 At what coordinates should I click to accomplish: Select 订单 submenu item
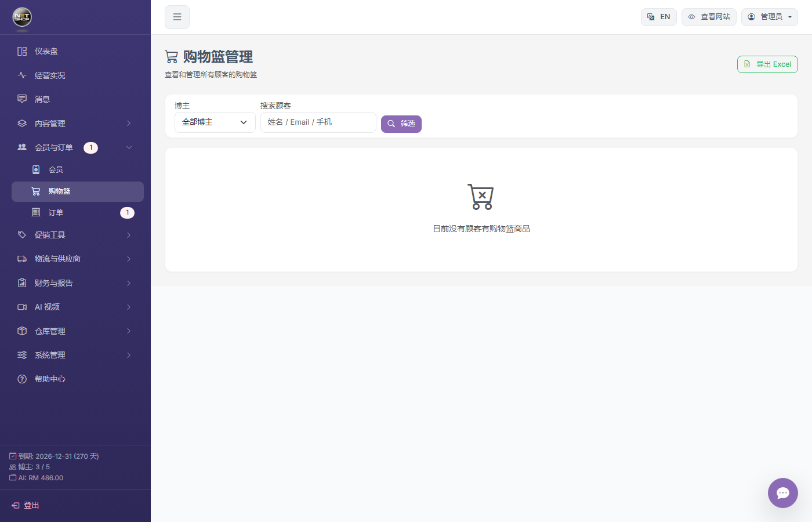pyautogui.click(x=78, y=212)
